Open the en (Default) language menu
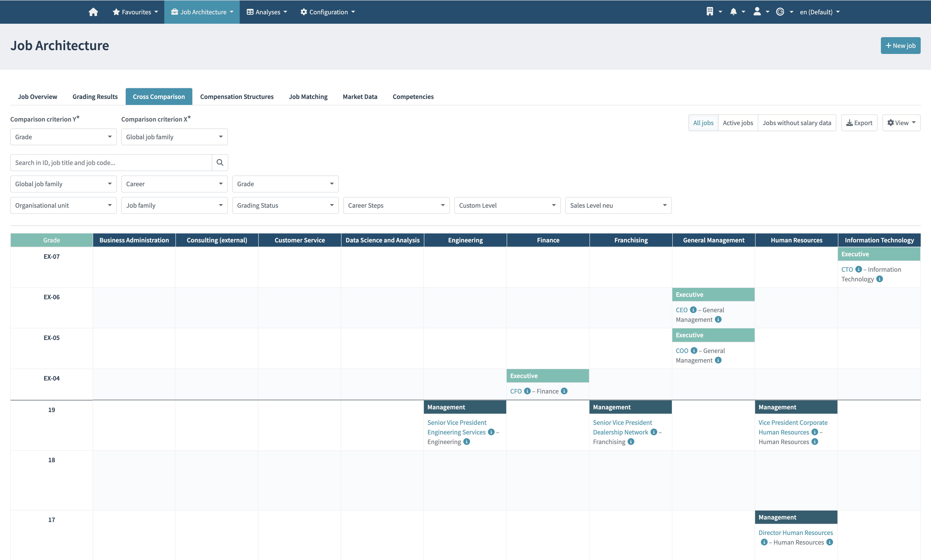 [820, 12]
